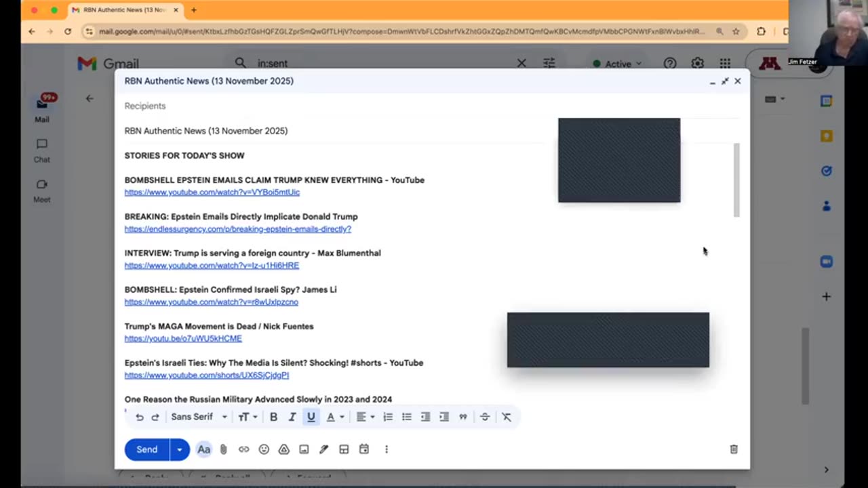Open Google Calendar side panel icon
The width and height of the screenshot is (868, 488).
[x=826, y=101]
